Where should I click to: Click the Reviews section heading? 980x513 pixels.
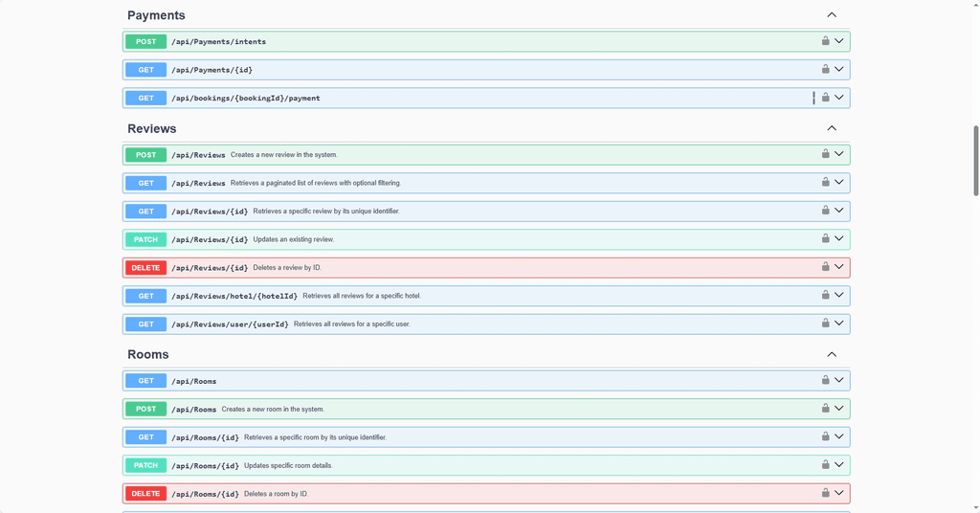point(152,128)
